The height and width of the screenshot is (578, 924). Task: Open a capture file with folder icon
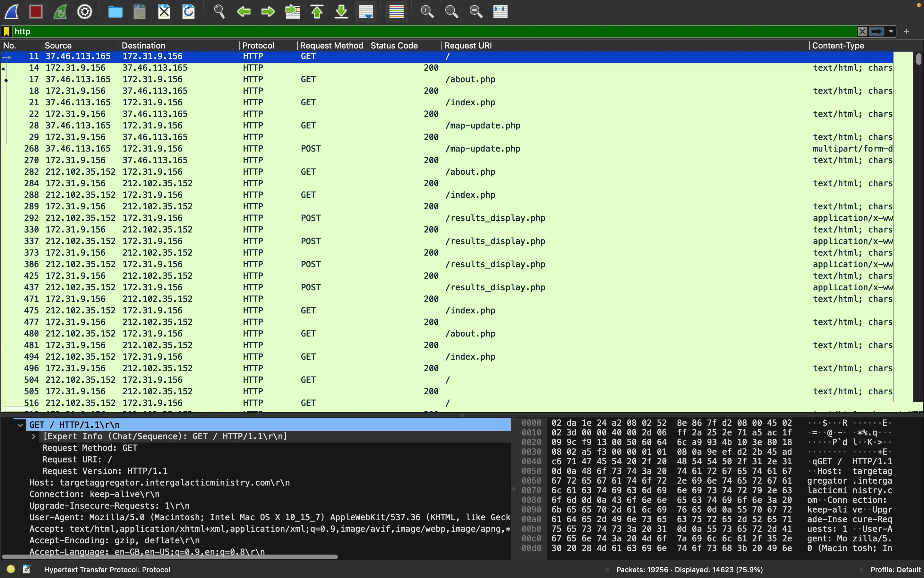[x=115, y=12]
